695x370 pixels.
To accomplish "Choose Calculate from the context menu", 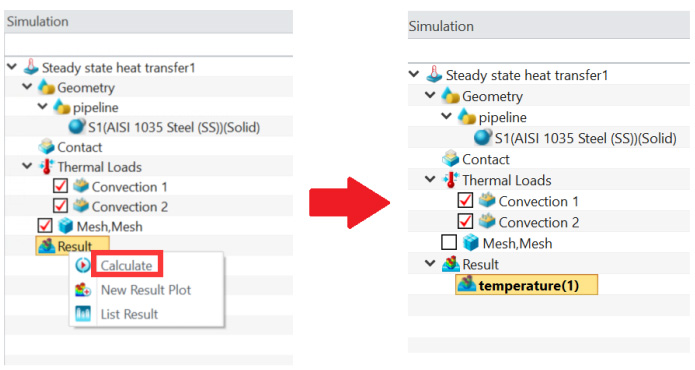I will click(126, 265).
